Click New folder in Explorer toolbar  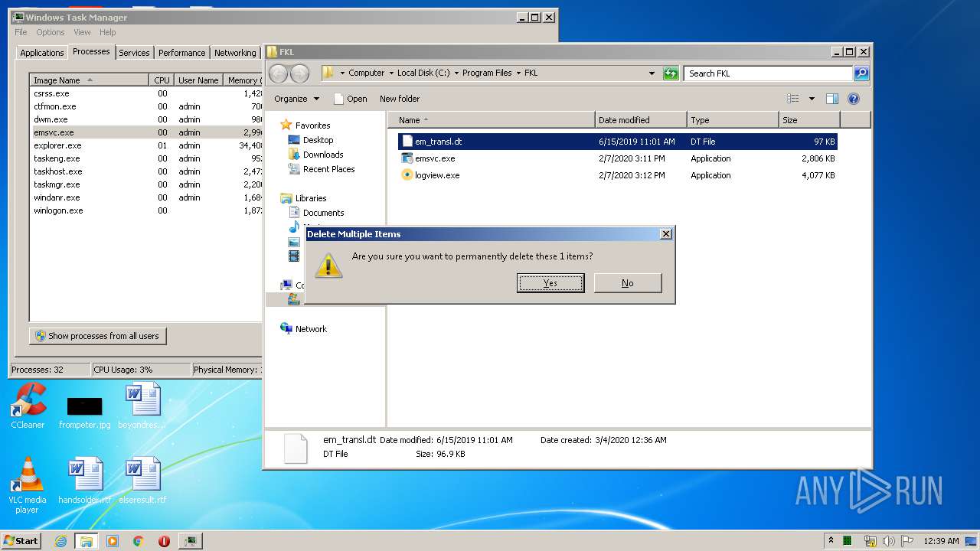[x=400, y=99]
